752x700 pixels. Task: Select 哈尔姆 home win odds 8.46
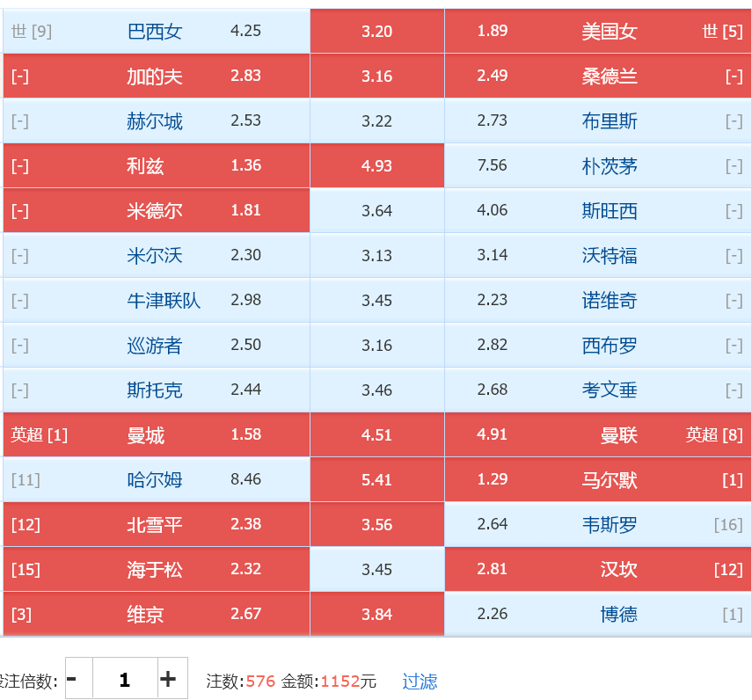tap(157, 479)
